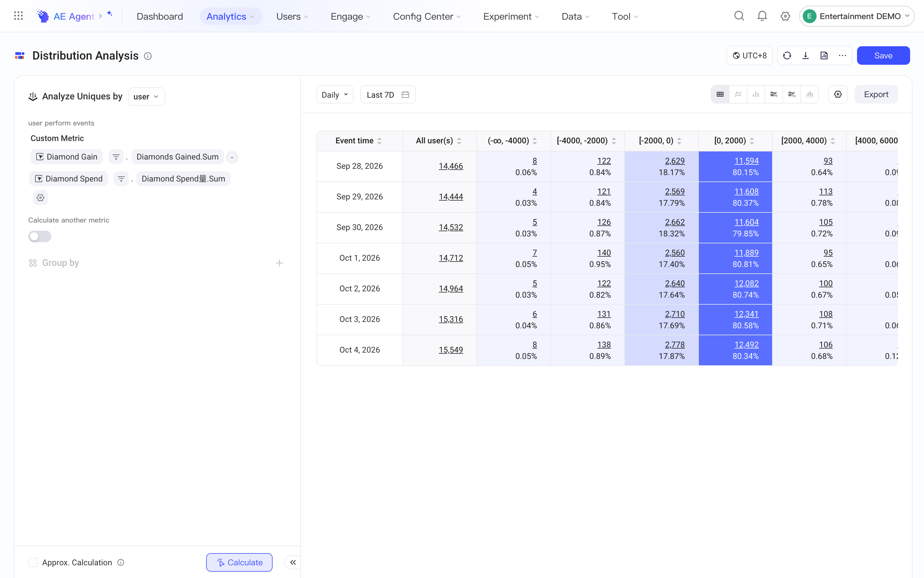Click the Save button

[883, 56]
